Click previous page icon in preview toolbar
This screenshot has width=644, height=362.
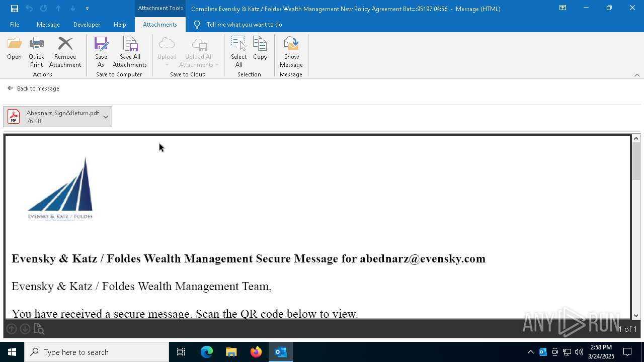click(12, 329)
